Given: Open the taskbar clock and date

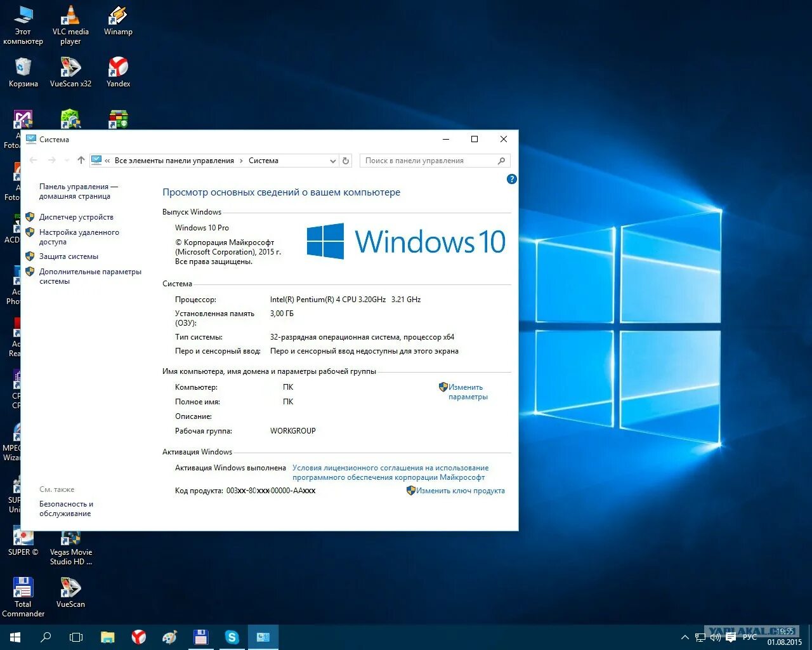Looking at the screenshot, I should click(x=785, y=637).
